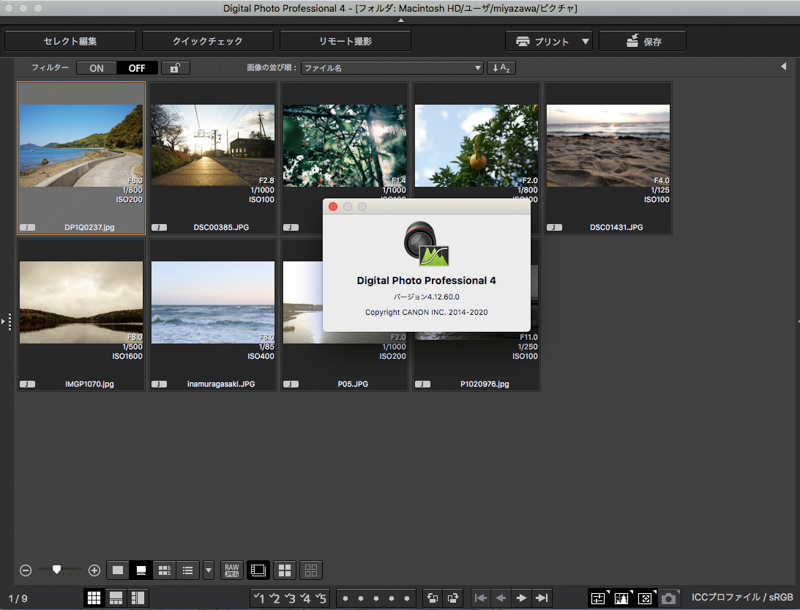The width and height of the screenshot is (800, 610).
Task: Switch the filter to OFF
Action: click(136, 68)
